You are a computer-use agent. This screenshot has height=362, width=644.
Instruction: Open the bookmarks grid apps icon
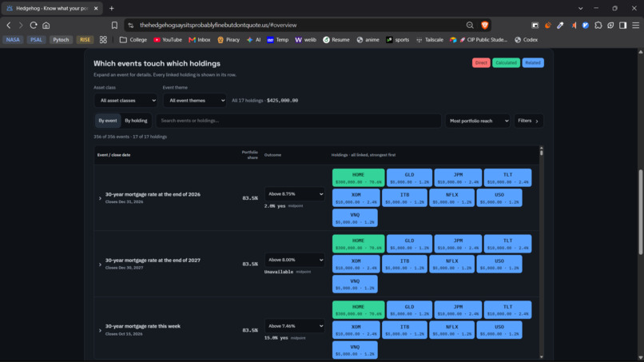pyautogui.click(x=103, y=40)
